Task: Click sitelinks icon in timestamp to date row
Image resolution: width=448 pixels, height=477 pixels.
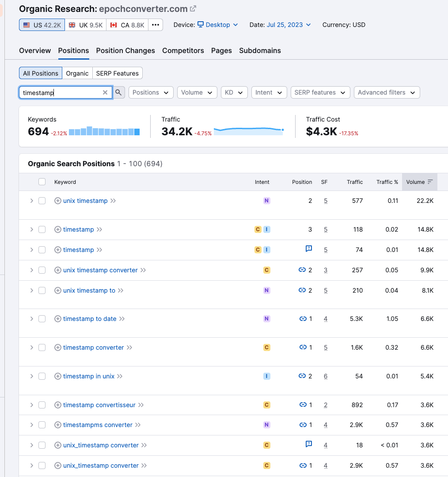Action: click(x=303, y=319)
